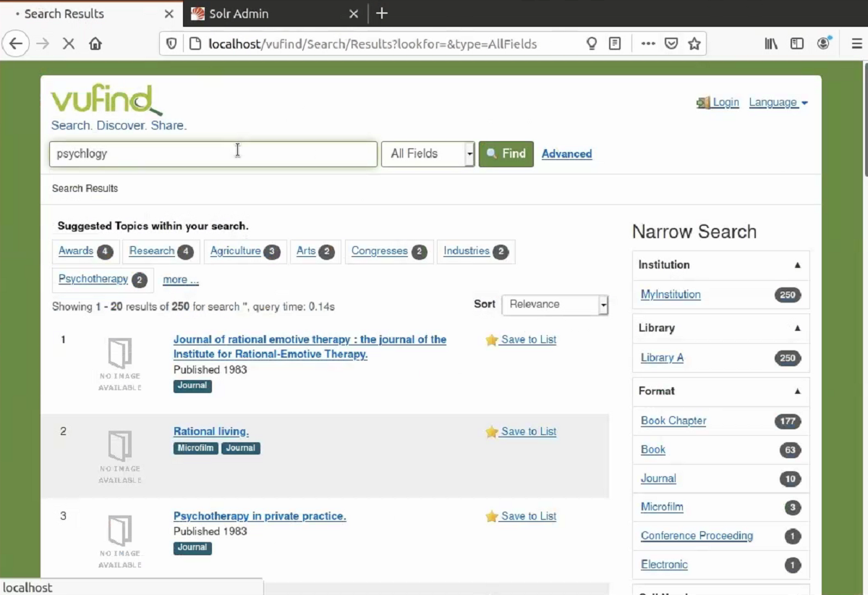Narrow search by Electronic format
The image size is (868, 595).
coord(664,565)
